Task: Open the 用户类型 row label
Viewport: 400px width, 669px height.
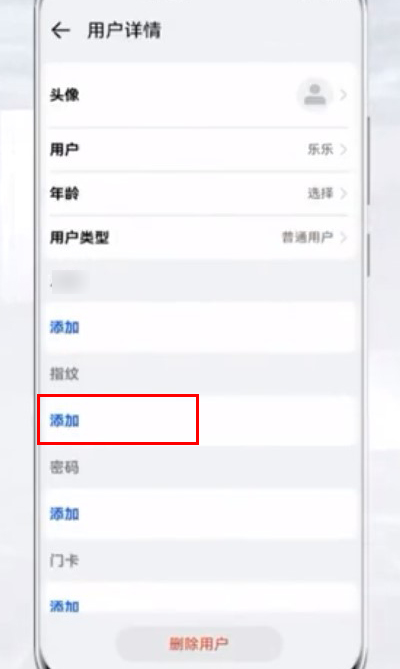Action: (80, 237)
